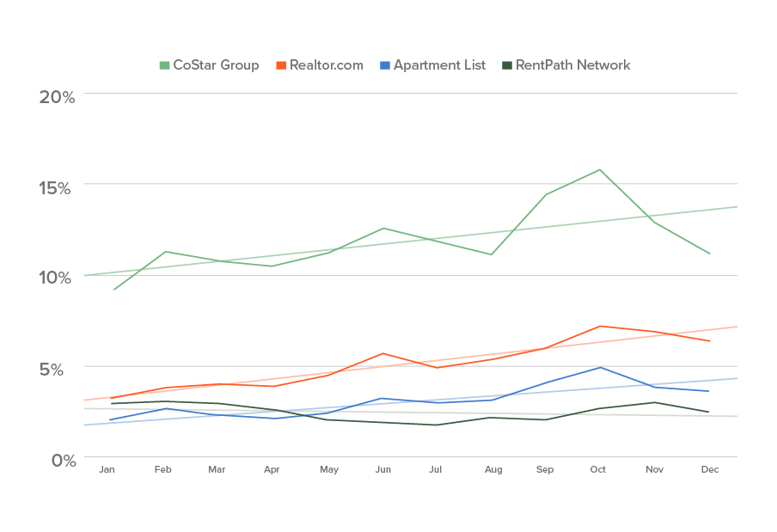Click the Realtor.com October peak point

point(600,326)
